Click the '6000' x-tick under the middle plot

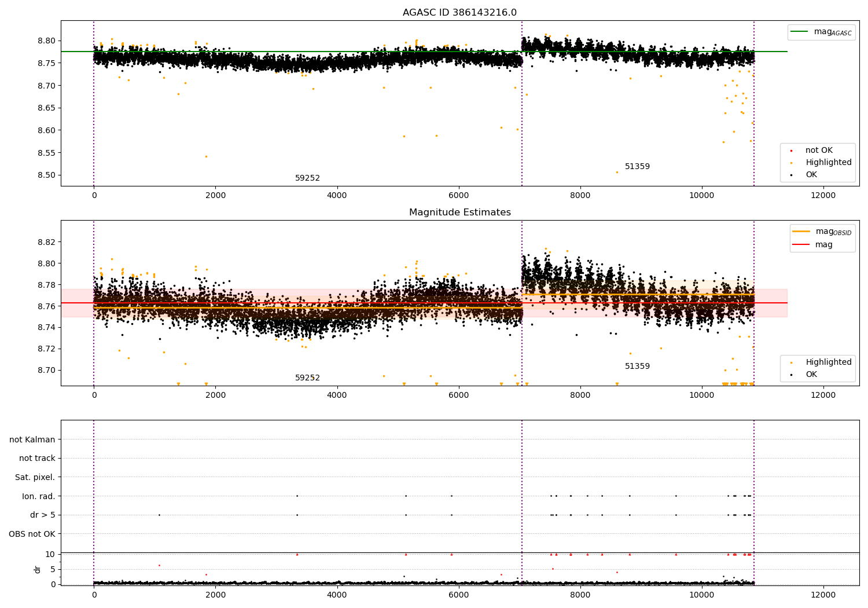pos(459,395)
